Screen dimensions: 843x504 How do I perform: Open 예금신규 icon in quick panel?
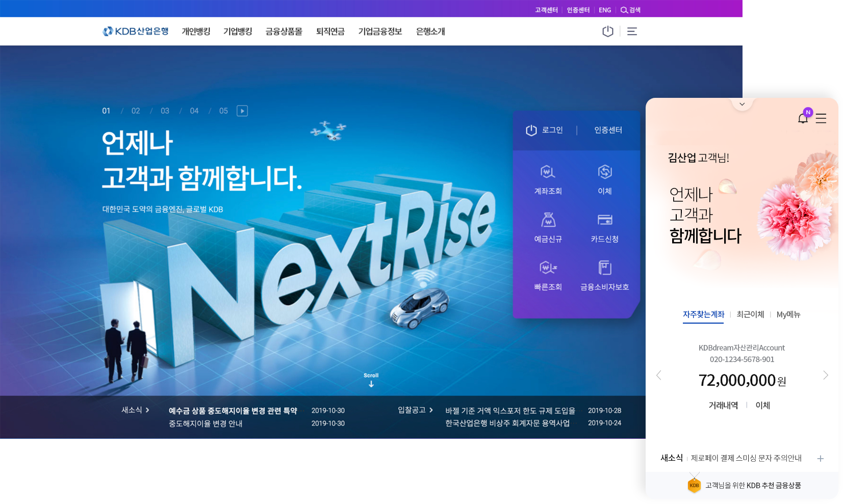click(548, 220)
